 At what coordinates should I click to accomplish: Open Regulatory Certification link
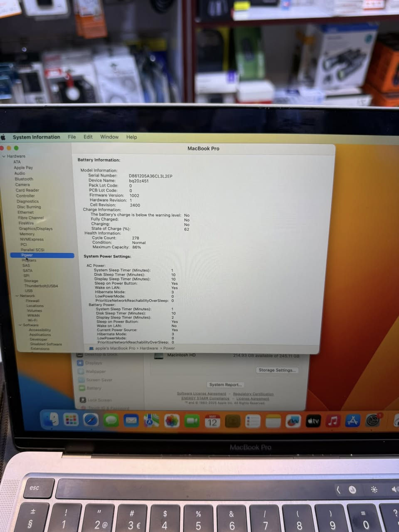[253, 394]
